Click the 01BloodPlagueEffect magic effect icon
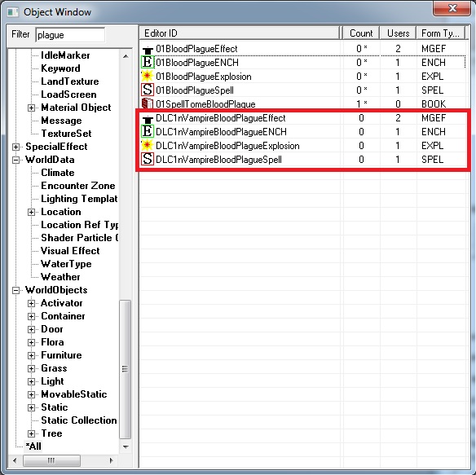Viewport: 476px width, 475px height. point(148,49)
